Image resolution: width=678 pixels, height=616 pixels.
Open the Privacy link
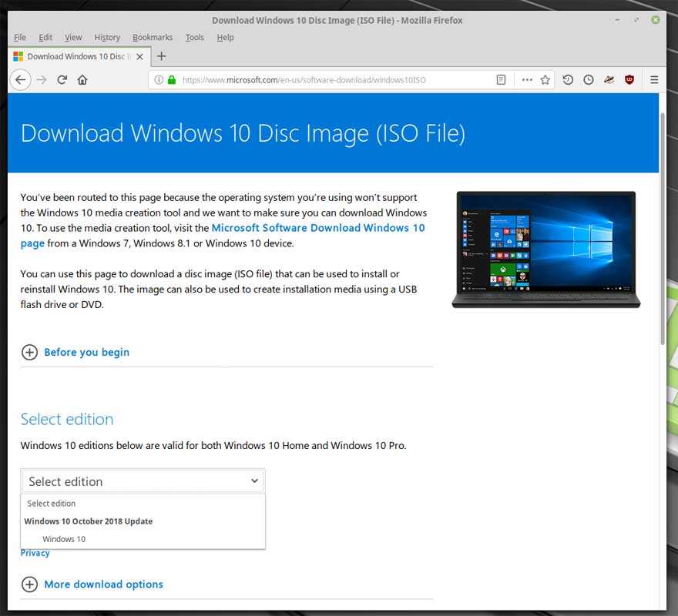35,553
